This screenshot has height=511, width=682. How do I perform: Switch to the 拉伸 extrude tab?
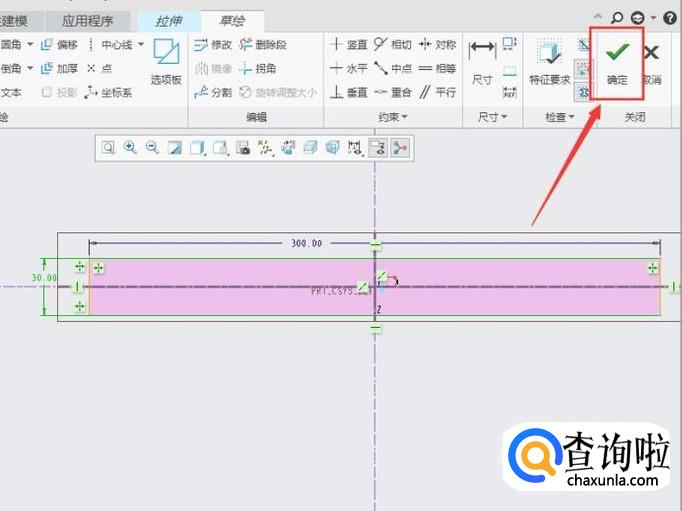point(169,21)
